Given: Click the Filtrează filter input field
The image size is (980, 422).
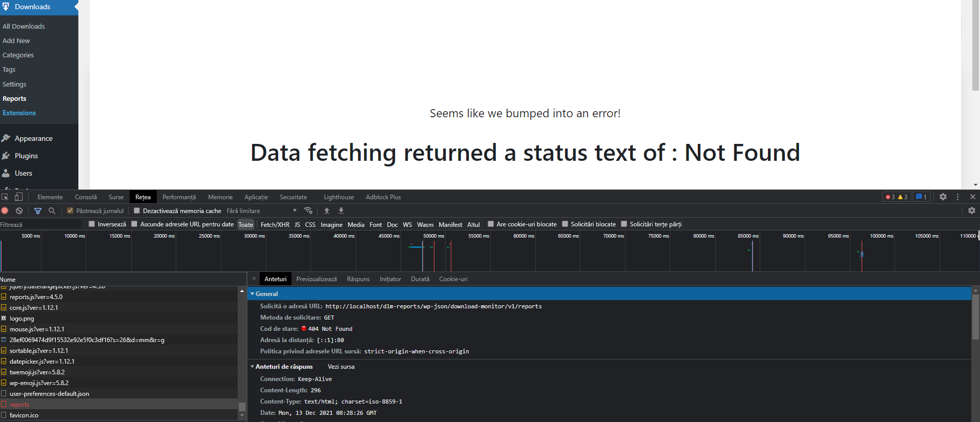Looking at the screenshot, I should click(41, 224).
